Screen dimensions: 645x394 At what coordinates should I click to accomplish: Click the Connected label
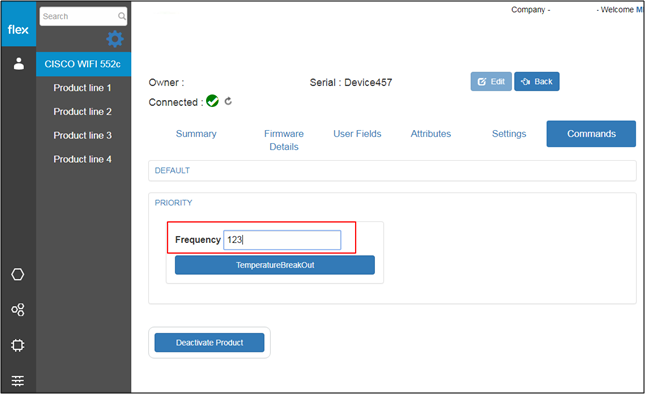(x=176, y=102)
